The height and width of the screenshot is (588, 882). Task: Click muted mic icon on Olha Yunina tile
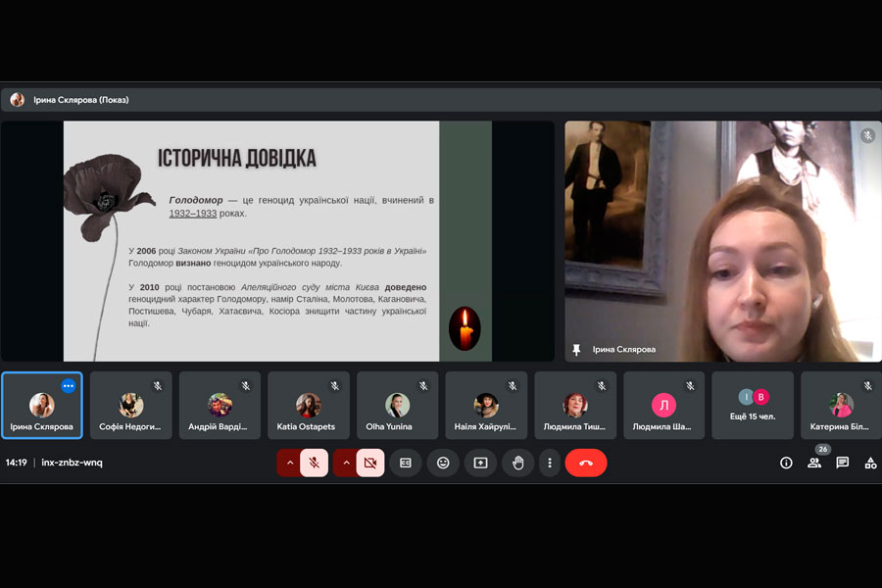(x=423, y=386)
